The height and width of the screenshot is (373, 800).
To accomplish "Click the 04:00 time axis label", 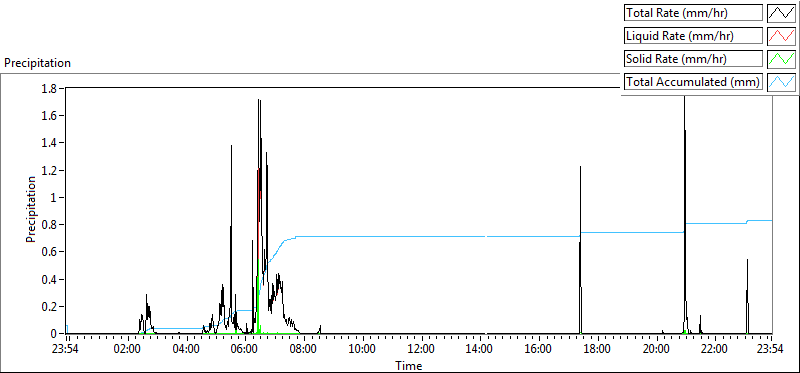I will pos(186,350).
